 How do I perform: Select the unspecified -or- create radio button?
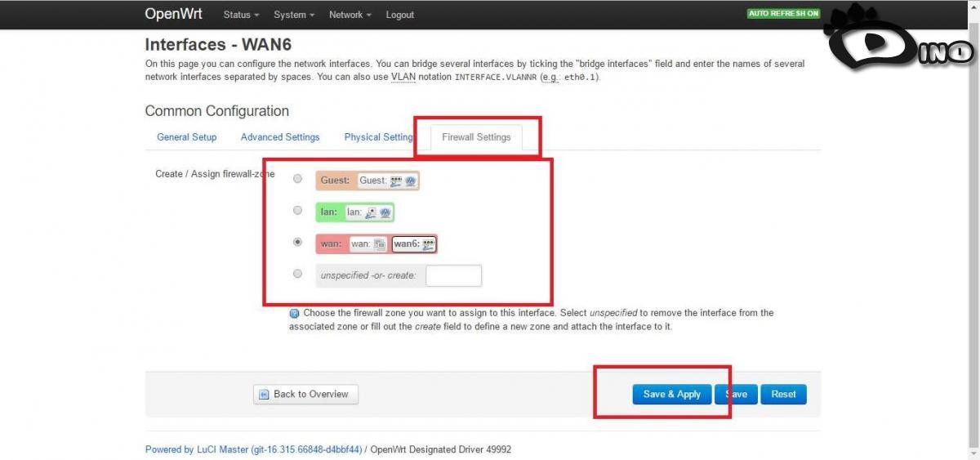point(297,275)
